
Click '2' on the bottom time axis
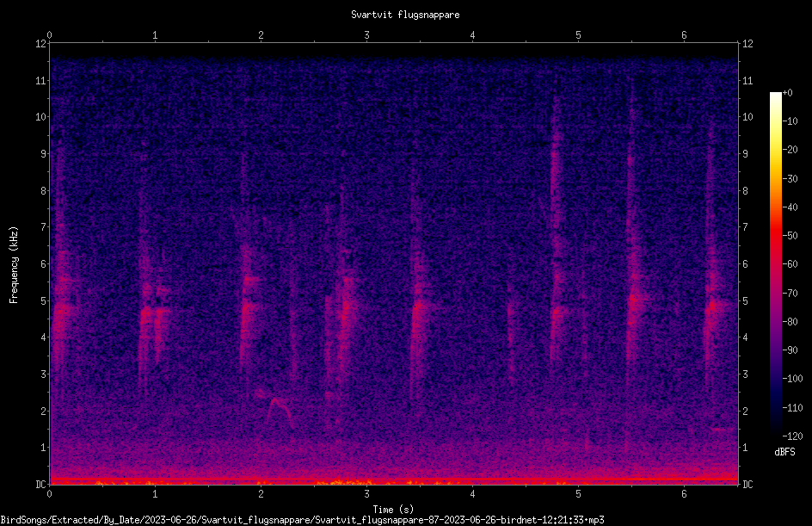point(261,494)
